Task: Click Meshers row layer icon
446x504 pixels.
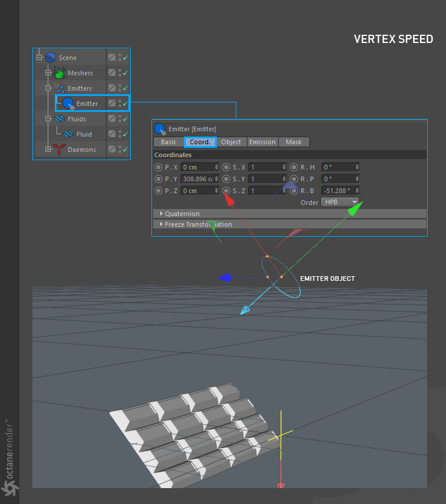Action: pyautogui.click(x=111, y=72)
